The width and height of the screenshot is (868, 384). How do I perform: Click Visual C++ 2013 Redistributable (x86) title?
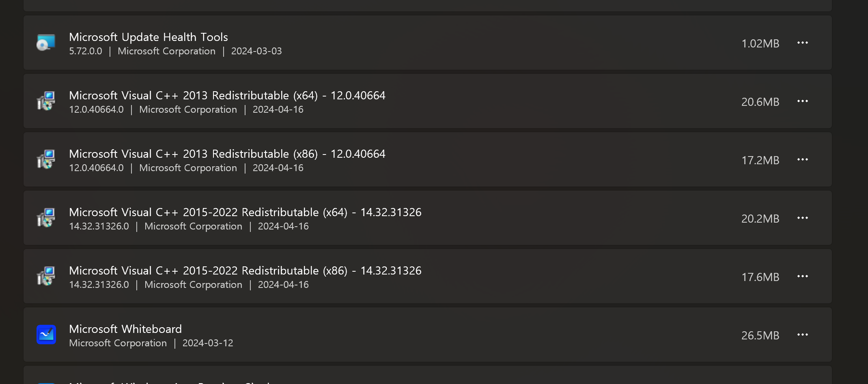point(227,154)
